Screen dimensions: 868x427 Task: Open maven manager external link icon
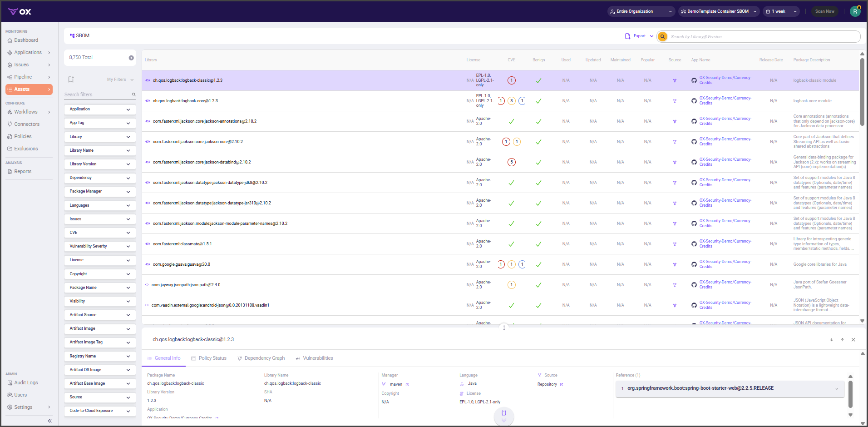(407, 385)
